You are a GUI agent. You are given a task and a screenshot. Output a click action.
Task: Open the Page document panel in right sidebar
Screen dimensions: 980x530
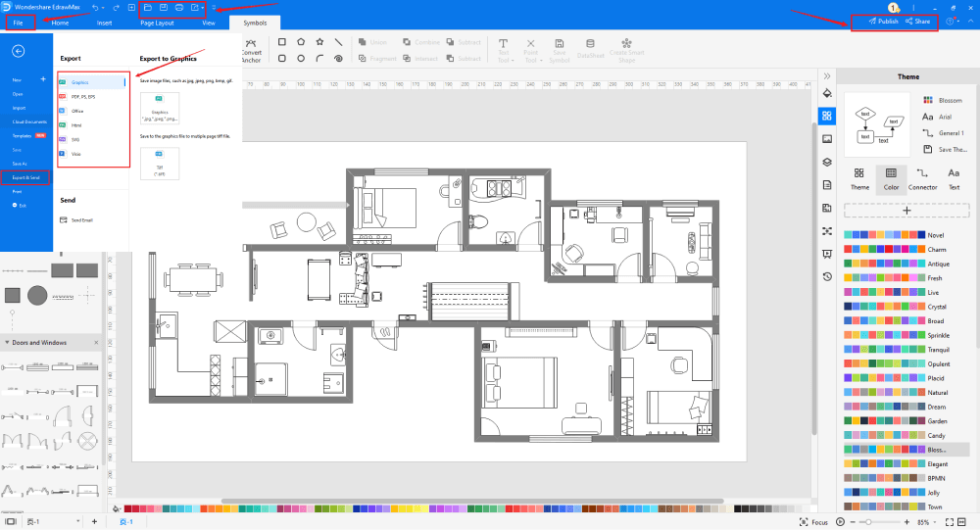pyautogui.click(x=827, y=185)
